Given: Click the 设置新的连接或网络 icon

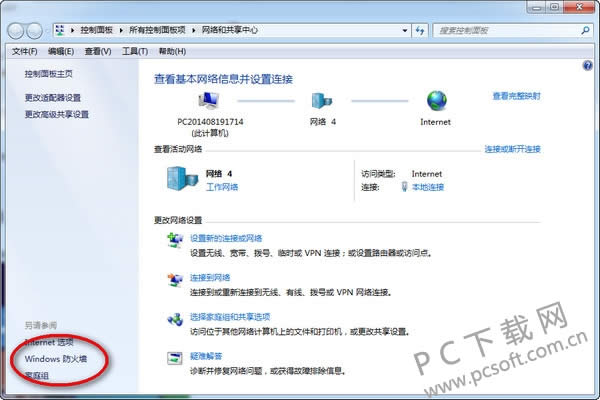Looking at the screenshot, I should (175, 240).
